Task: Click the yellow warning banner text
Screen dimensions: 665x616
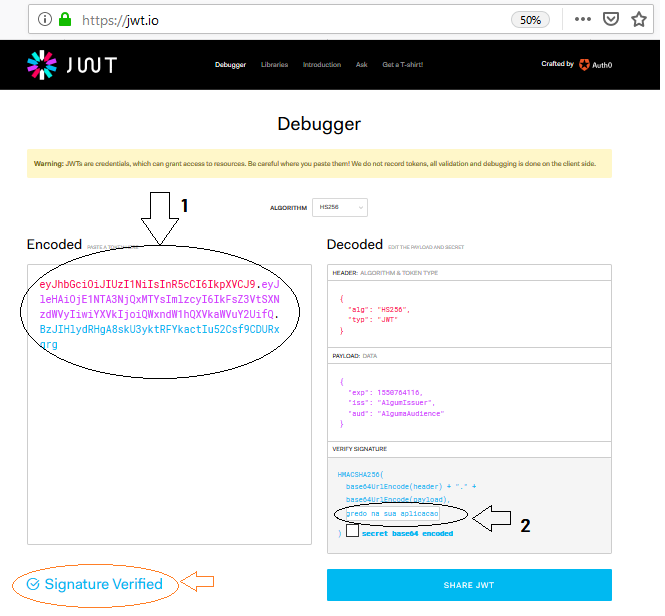Action: [315, 164]
